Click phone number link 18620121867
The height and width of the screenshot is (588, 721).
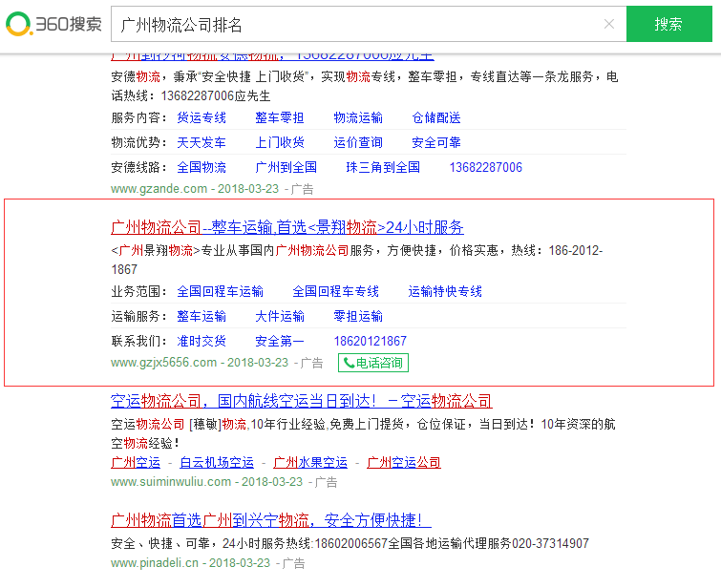point(370,341)
